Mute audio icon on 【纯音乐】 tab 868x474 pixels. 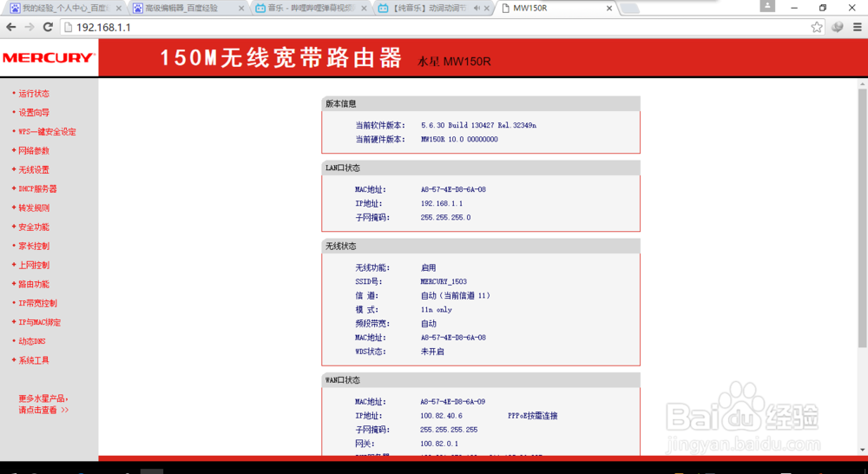point(477,9)
